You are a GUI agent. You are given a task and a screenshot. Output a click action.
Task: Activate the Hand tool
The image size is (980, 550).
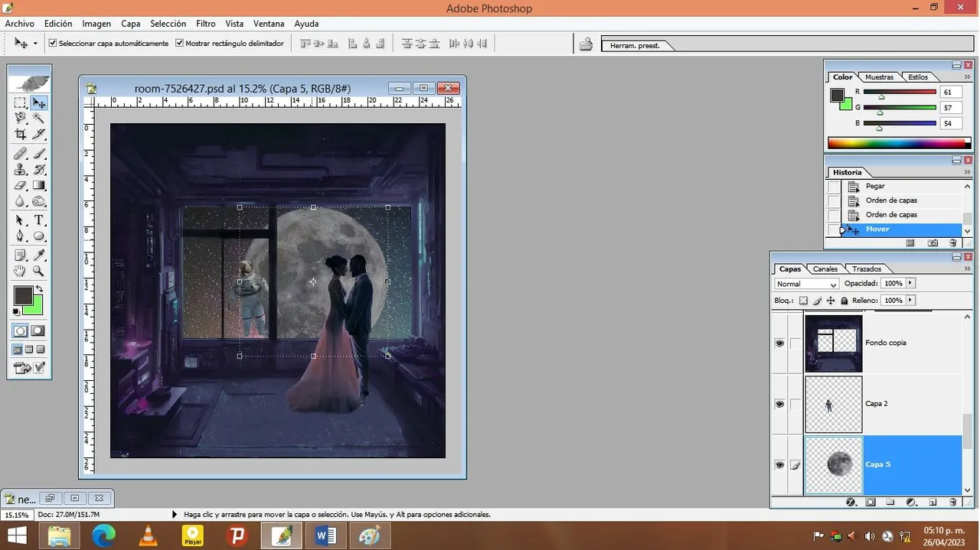click(x=20, y=271)
